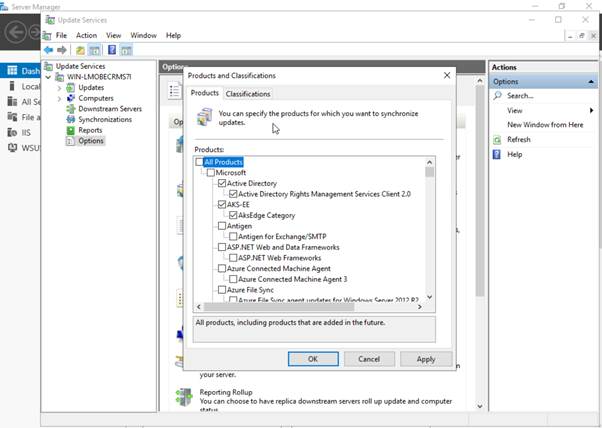Image resolution: width=602 pixels, height=428 pixels.
Task: Click the Cancel button
Action: point(369,359)
